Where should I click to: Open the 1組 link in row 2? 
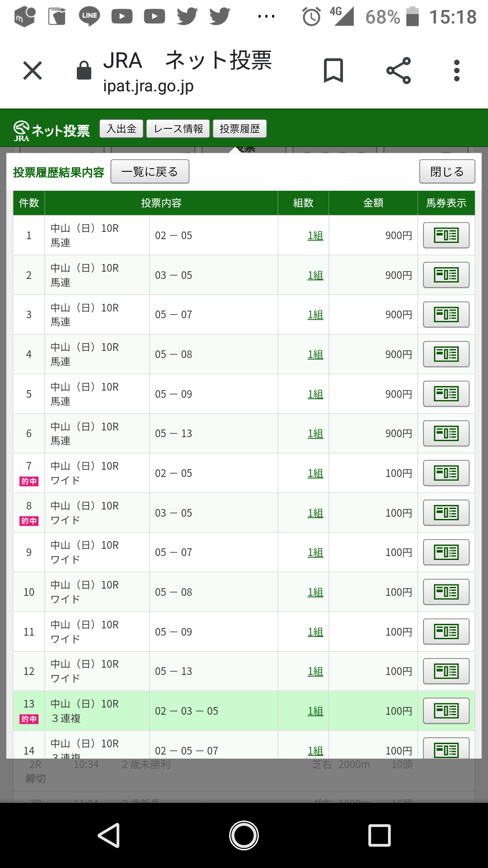315,275
